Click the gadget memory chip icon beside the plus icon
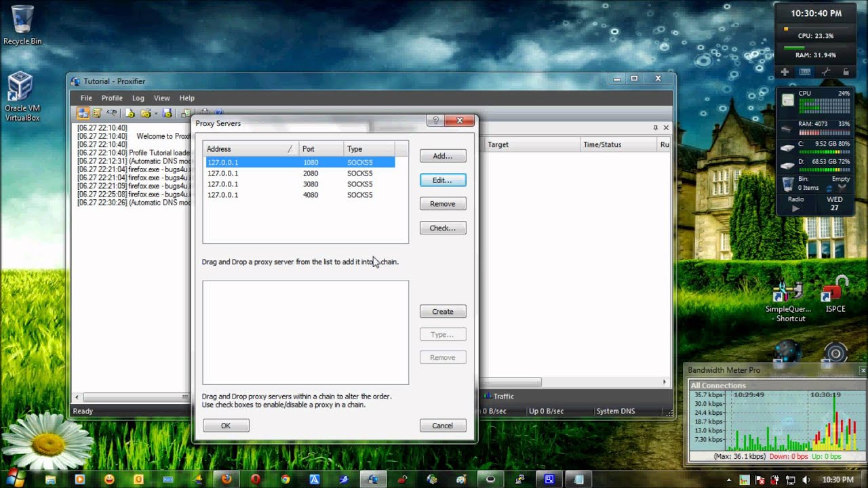Viewport: 868px width, 488px height. click(x=805, y=72)
